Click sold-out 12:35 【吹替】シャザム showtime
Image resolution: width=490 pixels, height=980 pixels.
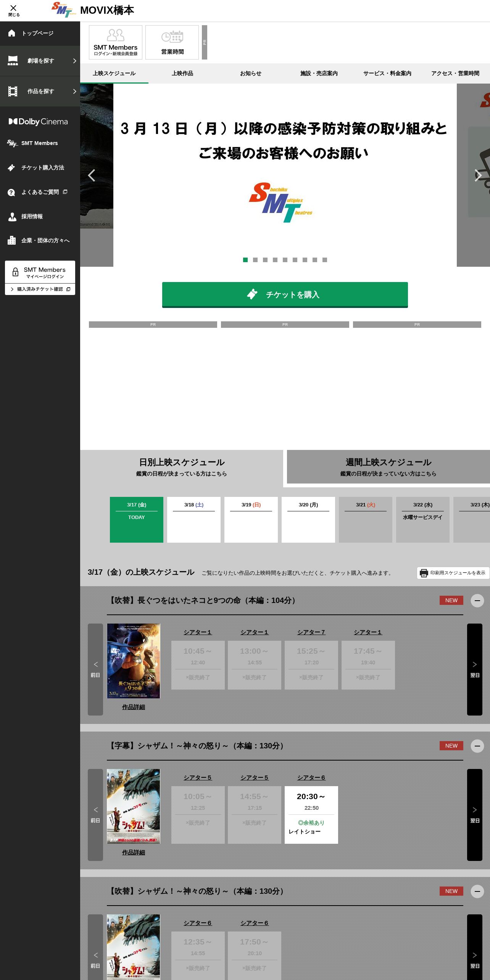[x=198, y=956]
